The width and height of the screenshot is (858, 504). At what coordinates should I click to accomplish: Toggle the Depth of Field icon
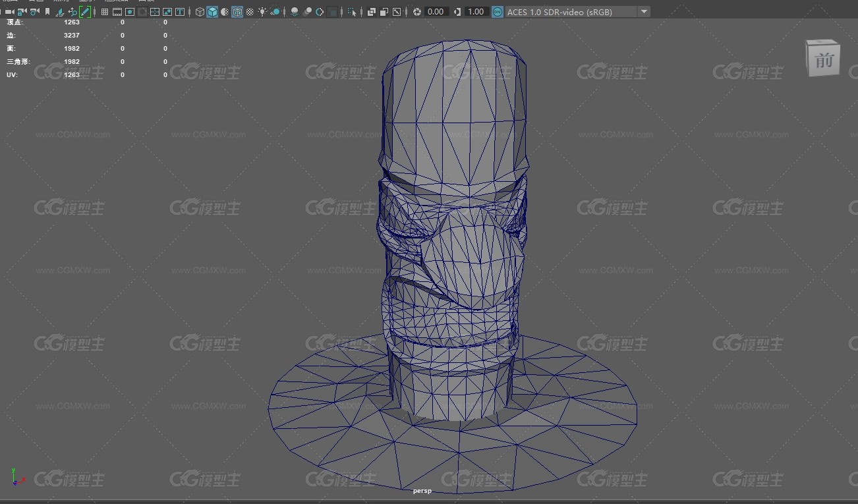coord(332,12)
